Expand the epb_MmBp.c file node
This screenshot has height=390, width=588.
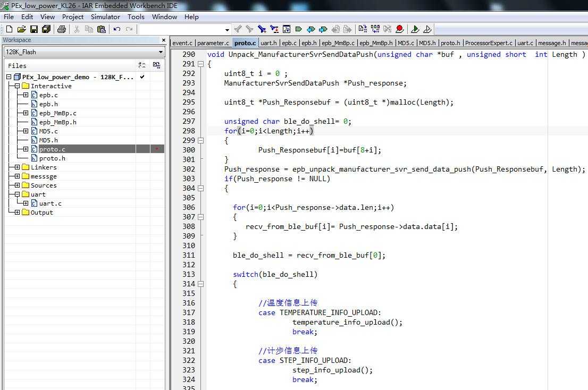(26, 113)
